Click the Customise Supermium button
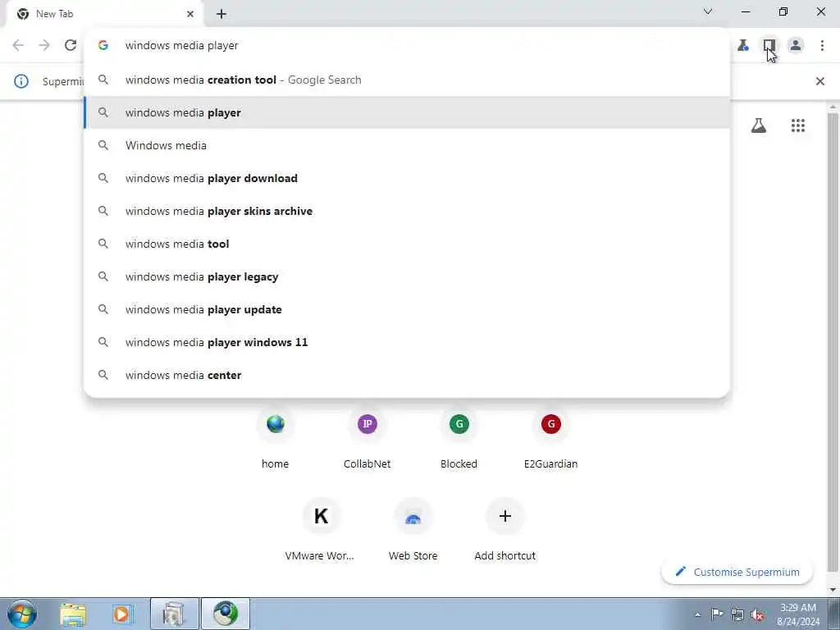Viewport: 840px width, 630px height. pos(737,572)
